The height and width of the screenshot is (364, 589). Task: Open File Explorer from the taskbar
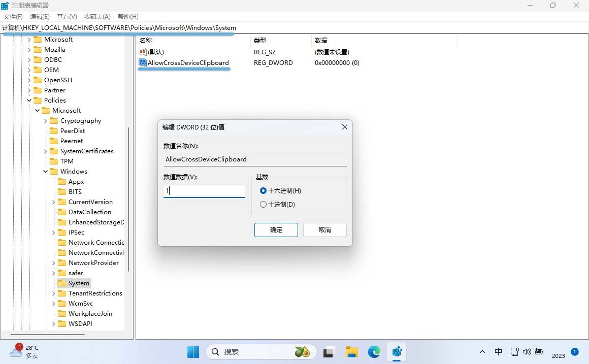(351, 352)
